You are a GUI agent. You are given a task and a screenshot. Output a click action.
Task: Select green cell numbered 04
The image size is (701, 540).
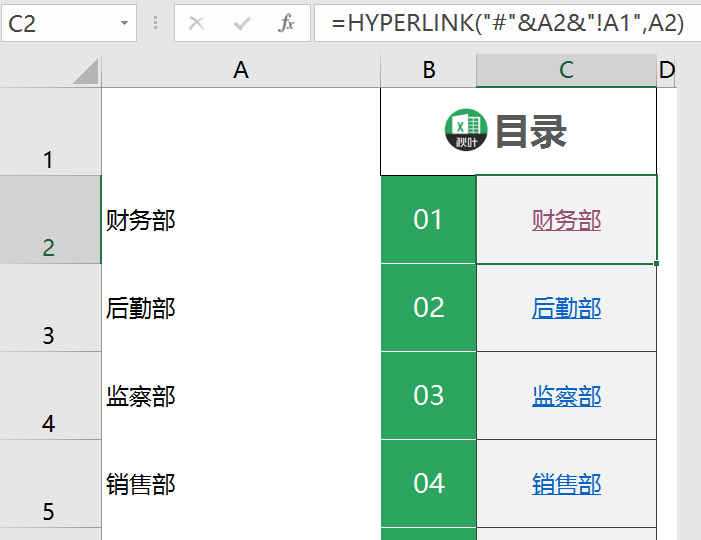coord(428,484)
